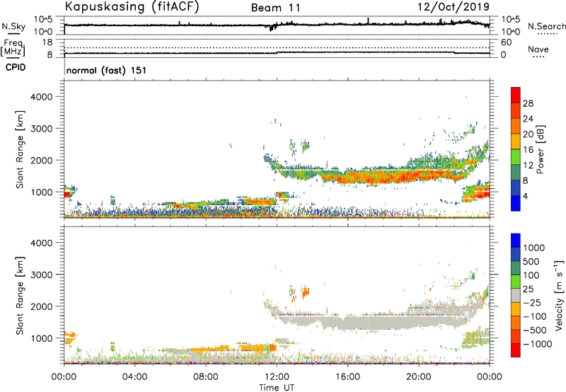This screenshot has width=566, height=392.
Task: Click "Slant Range [km]" label of velocity panel
Action: pyautogui.click(x=20, y=296)
